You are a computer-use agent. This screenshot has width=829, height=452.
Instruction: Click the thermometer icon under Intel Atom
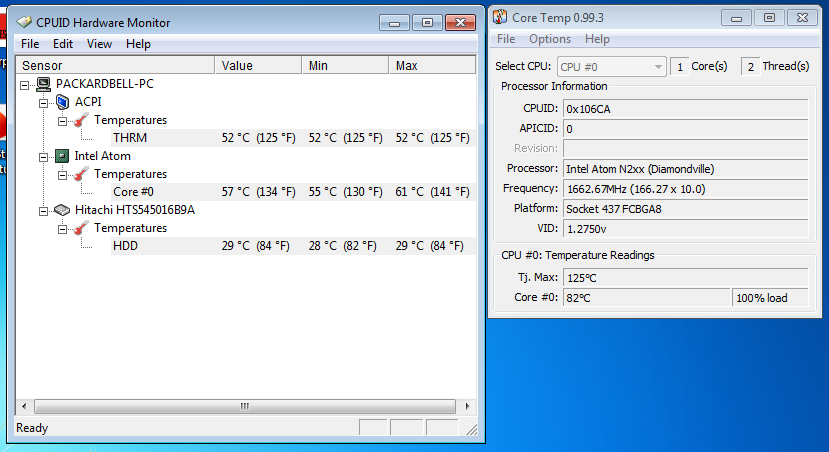(81, 174)
